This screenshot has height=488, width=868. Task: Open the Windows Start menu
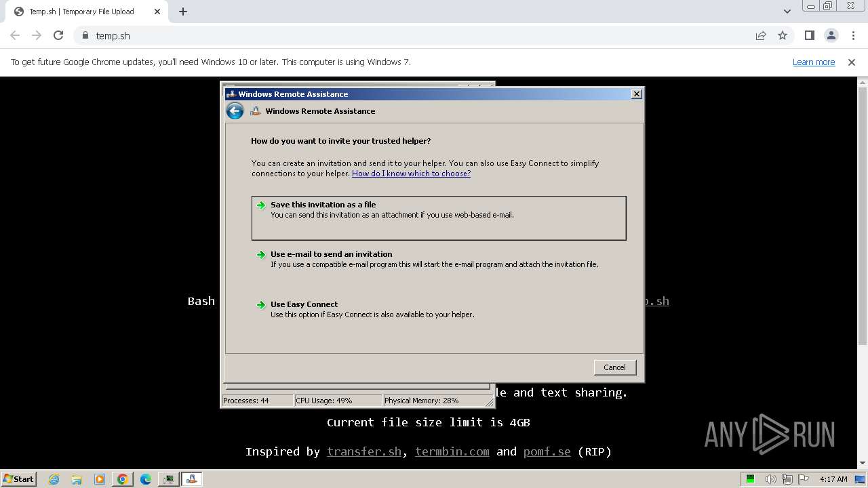click(18, 479)
